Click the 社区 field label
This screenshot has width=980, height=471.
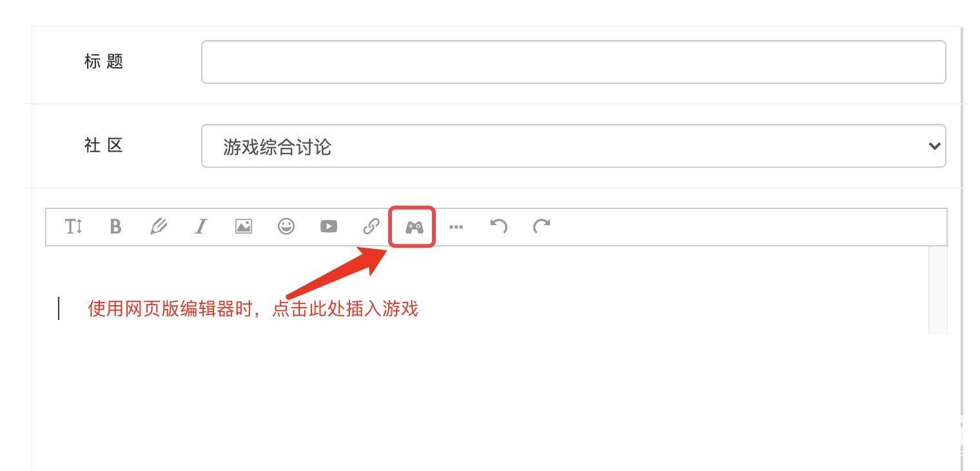(104, 146)
